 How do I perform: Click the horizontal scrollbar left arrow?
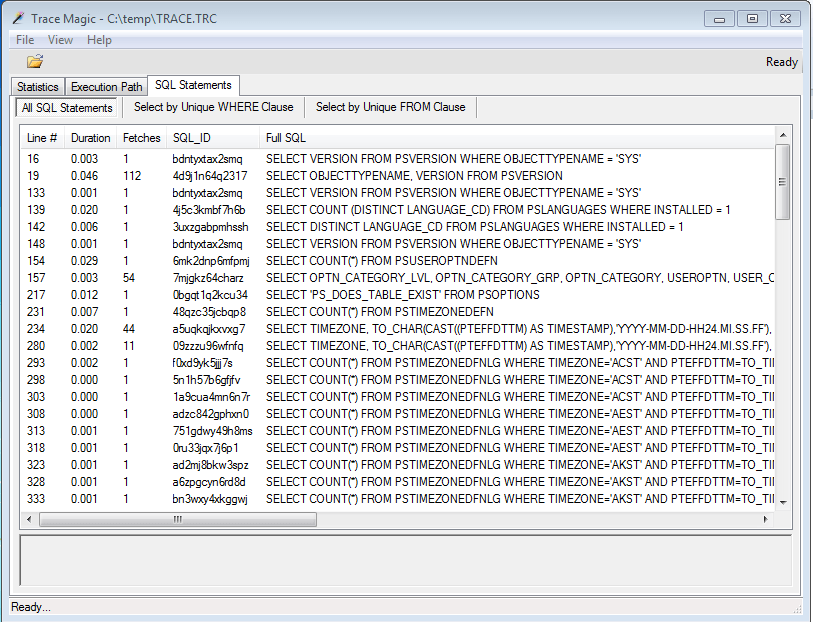(28, 519)
